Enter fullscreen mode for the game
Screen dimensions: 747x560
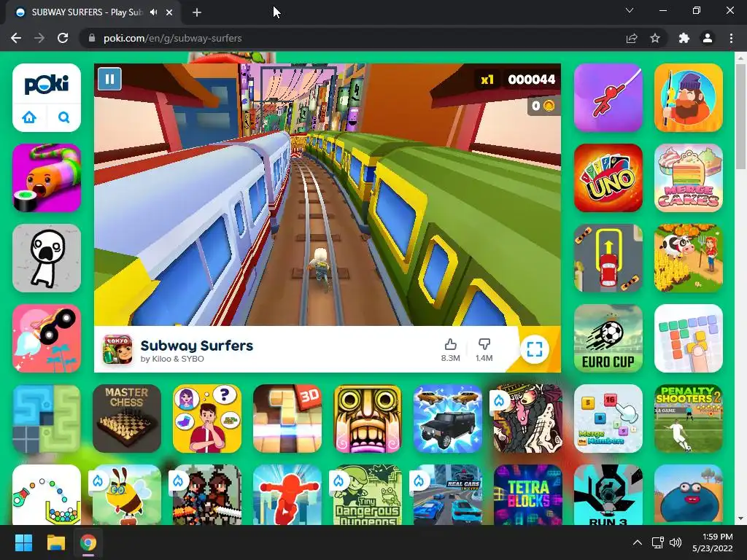tap(535, 349)
